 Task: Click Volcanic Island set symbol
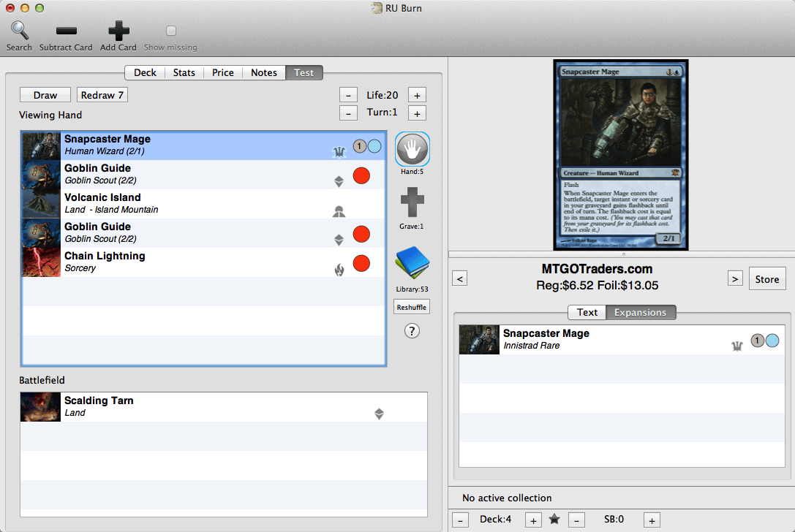[x=339, y=211]
